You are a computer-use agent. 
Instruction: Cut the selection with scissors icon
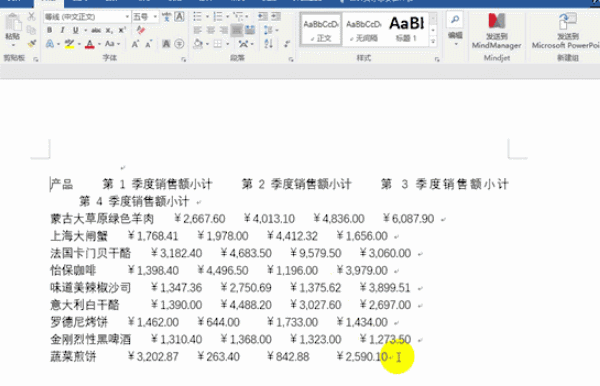pyautogui.click(x=31, y=16)
